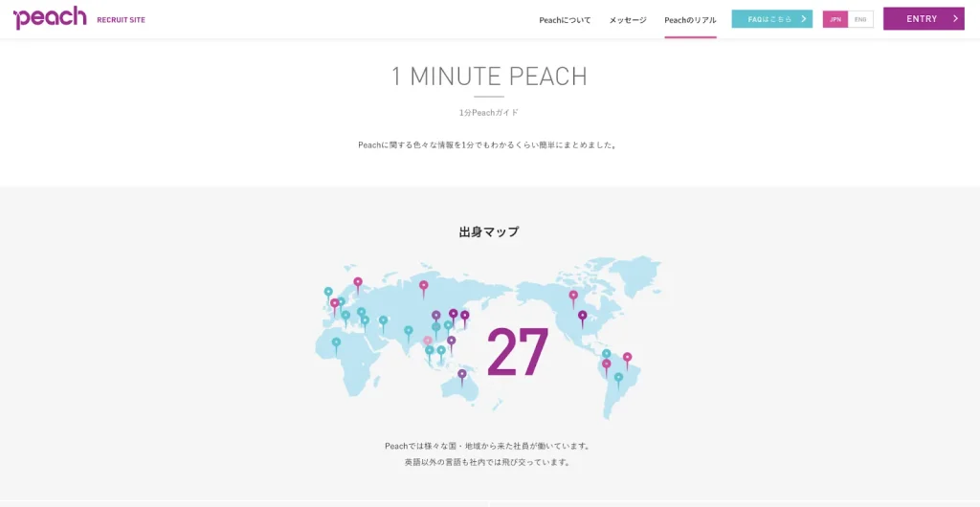Open the FAQはこちら button
The width and height of the screenshot is (980, 507).
(772, 19)
